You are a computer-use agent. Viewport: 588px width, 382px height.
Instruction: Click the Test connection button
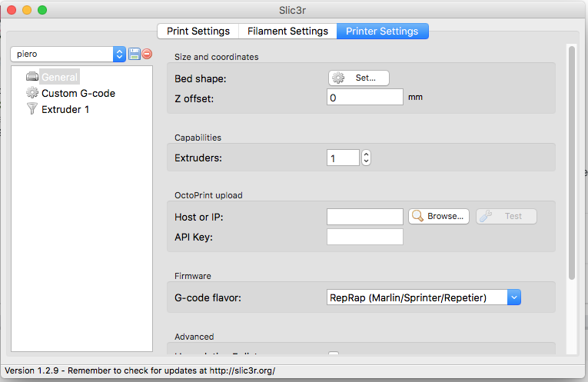(507, 216)
